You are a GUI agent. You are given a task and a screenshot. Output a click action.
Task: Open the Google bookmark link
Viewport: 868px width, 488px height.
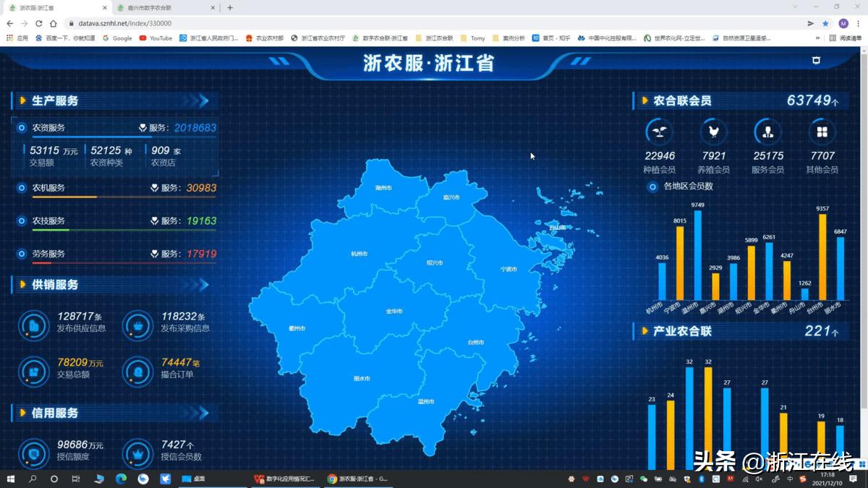pos(116,38)
